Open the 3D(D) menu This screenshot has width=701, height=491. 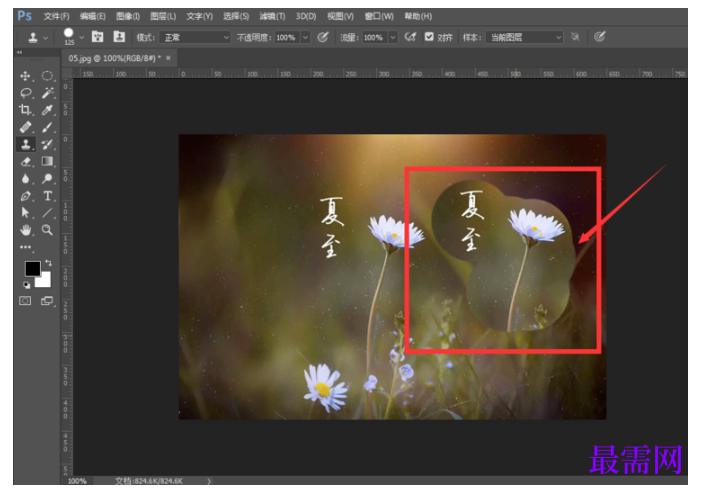click(306, 17)
